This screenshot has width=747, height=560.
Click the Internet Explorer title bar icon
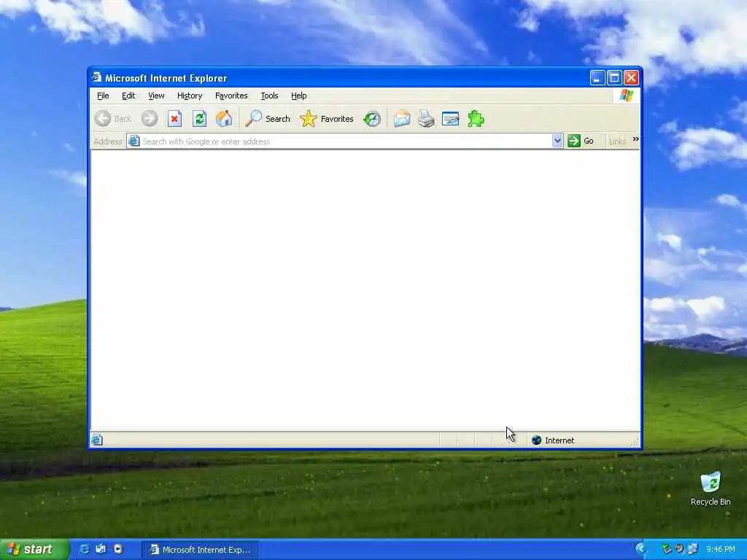tap(97, 77)
